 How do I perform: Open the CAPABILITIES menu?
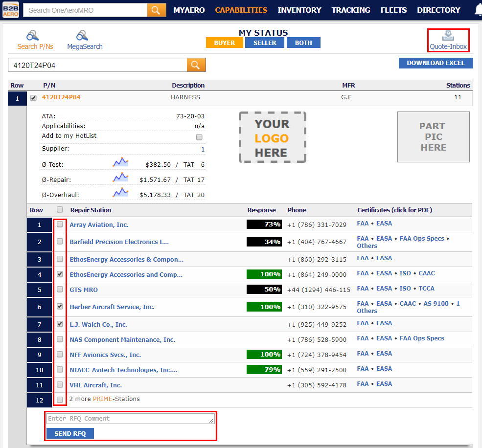pos(241,10)
